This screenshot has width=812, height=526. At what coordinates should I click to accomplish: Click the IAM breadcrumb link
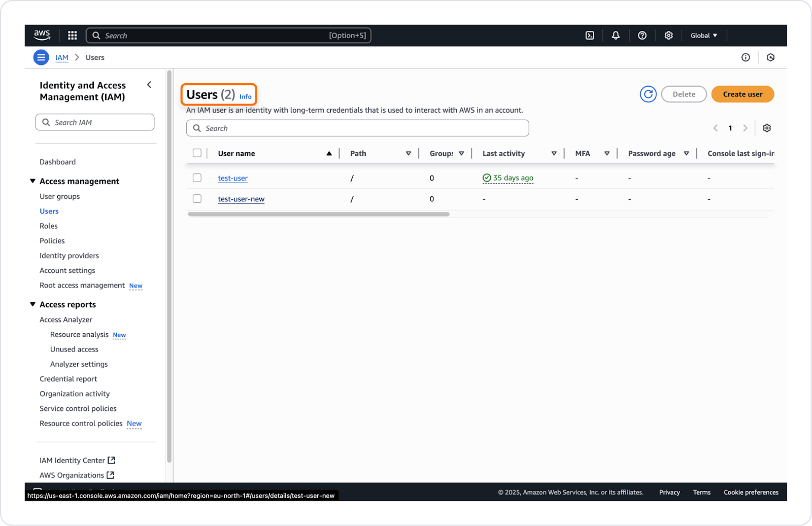pos(62,57)
